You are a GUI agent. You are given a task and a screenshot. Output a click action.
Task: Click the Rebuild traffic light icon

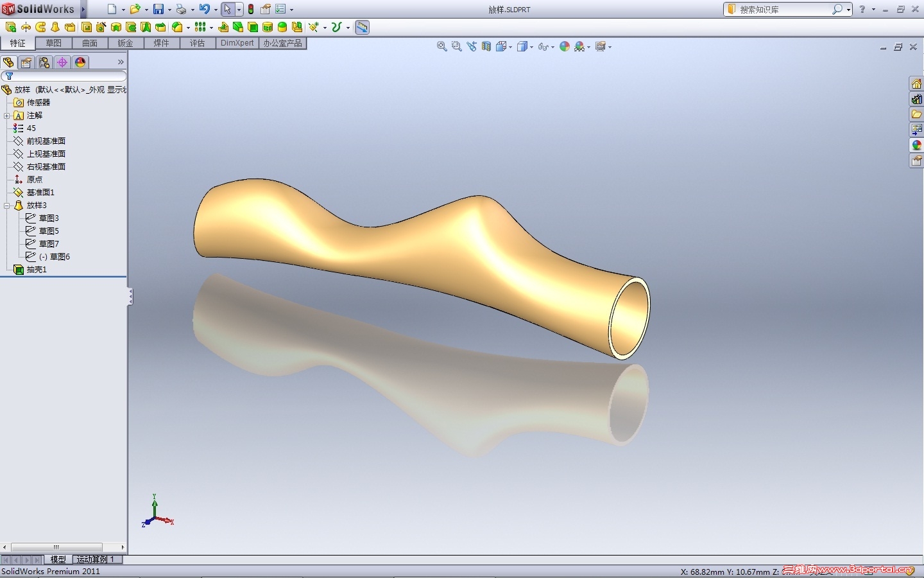click(251, 9)
